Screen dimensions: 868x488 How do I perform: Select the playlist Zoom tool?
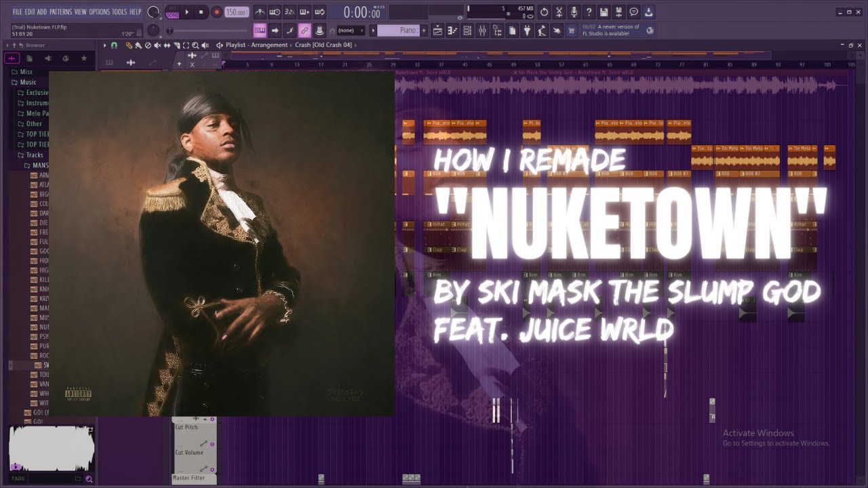[x=195, y=45]
